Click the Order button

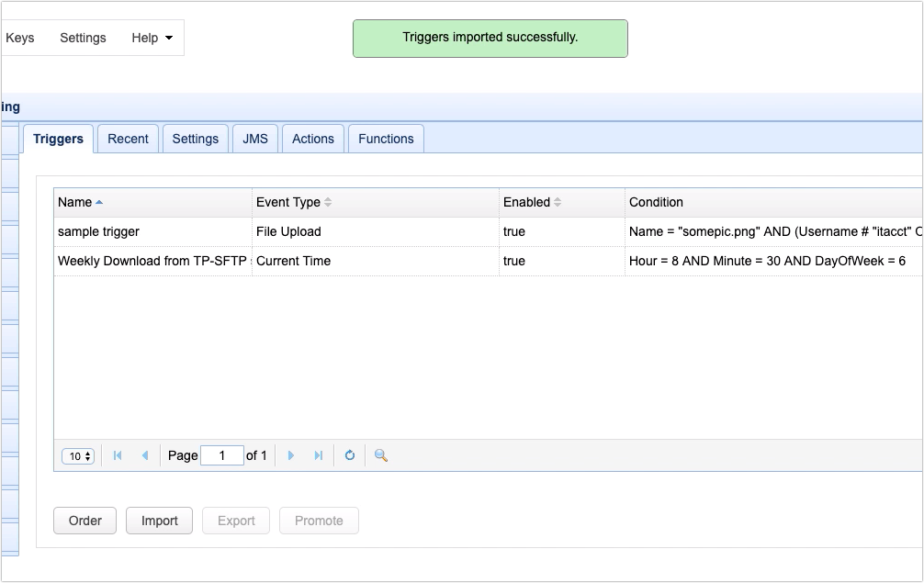[x=85, y=521]
